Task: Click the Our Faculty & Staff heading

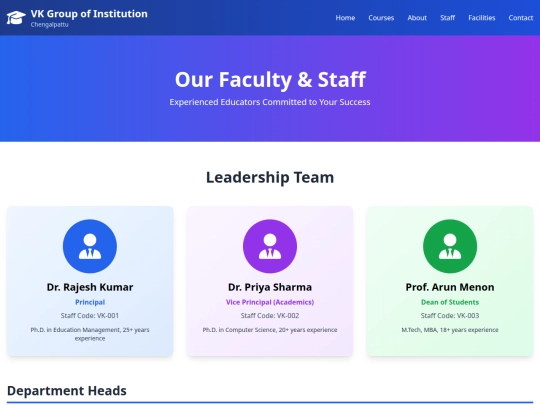Action: 270,80
